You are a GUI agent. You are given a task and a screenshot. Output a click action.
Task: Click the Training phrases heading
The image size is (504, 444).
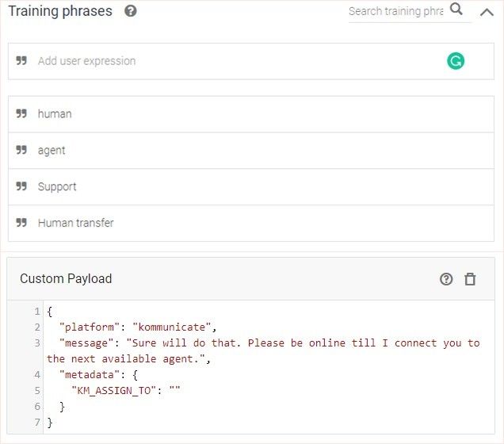60,11
